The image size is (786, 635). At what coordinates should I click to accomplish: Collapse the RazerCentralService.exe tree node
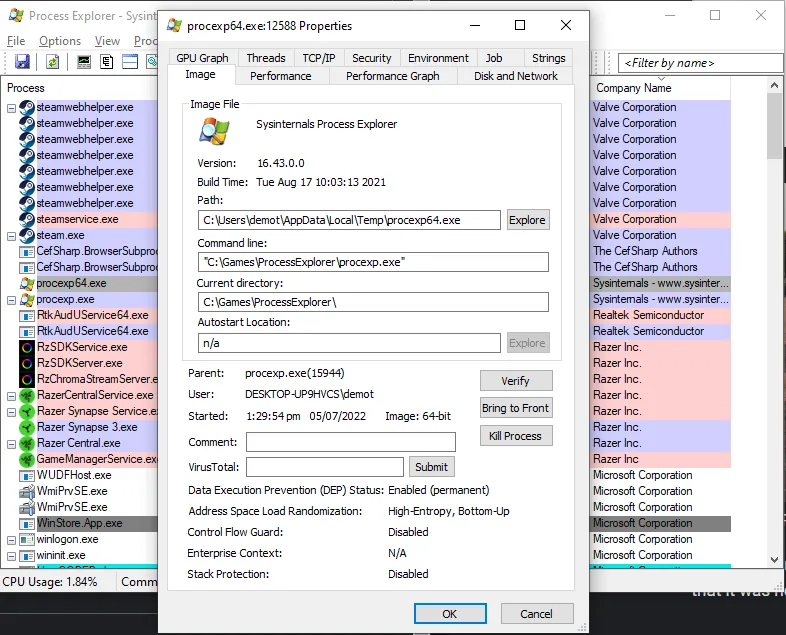pyautogui.click(x=12, y=396)
